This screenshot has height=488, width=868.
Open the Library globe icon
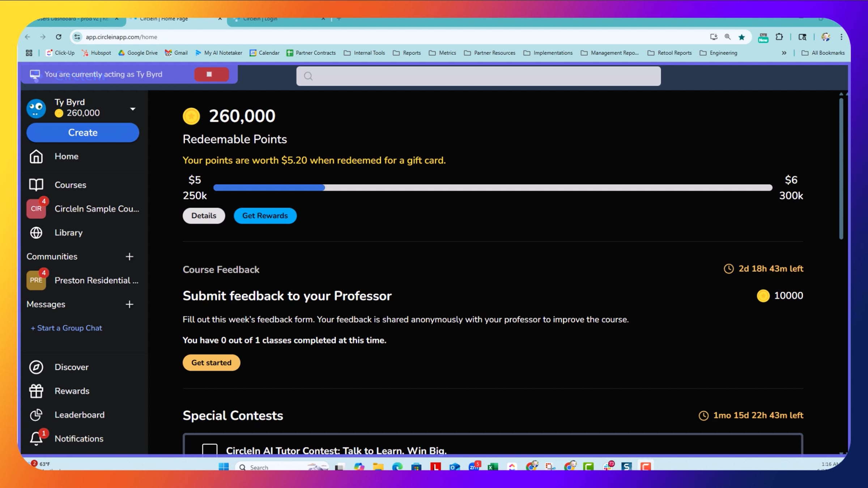[x=36, y=232]
